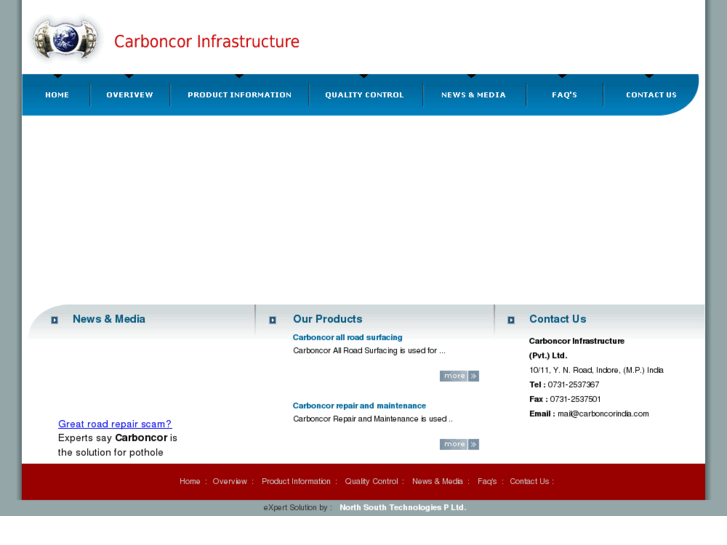Click the footer News & Media link
This screenshot has height=545, width=727.
438,481
